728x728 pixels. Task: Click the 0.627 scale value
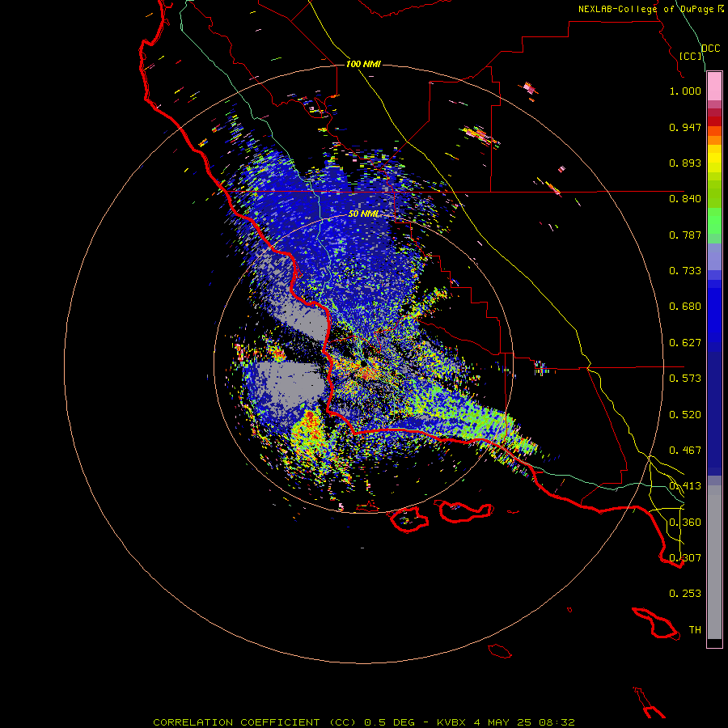685,343
